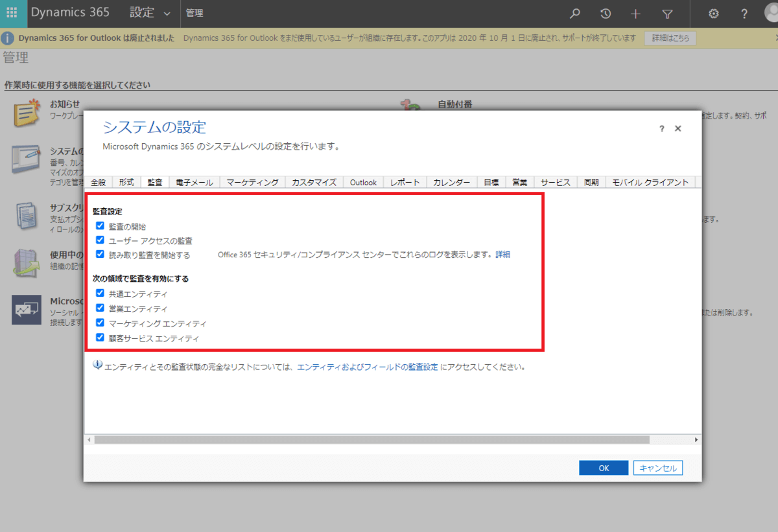Open the 詳細 link after Office 365 text
Screen dimensions: 778x532
503,255
